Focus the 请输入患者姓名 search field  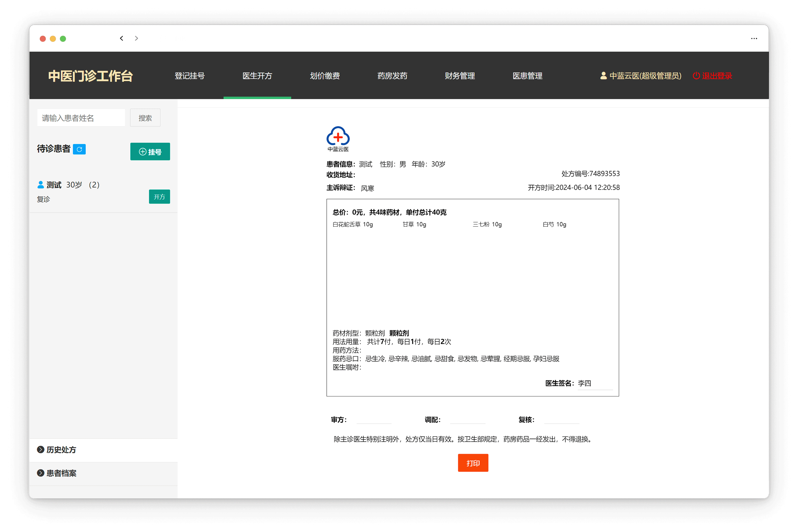[81, 118]
